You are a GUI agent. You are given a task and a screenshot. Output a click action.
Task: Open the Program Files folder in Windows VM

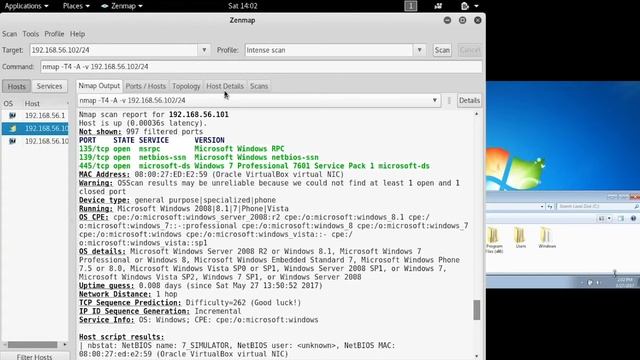coord(494,240)
